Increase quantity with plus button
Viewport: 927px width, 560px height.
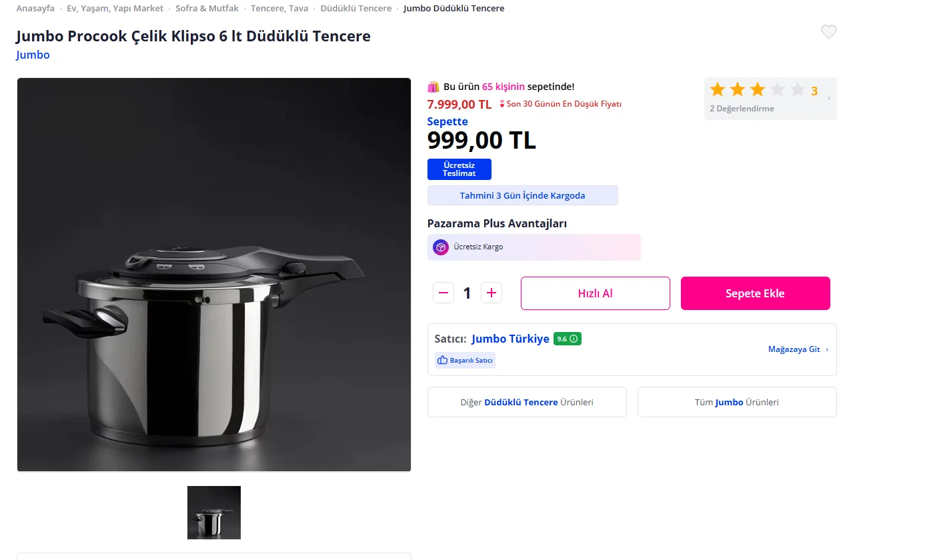[x=492, y=293]
